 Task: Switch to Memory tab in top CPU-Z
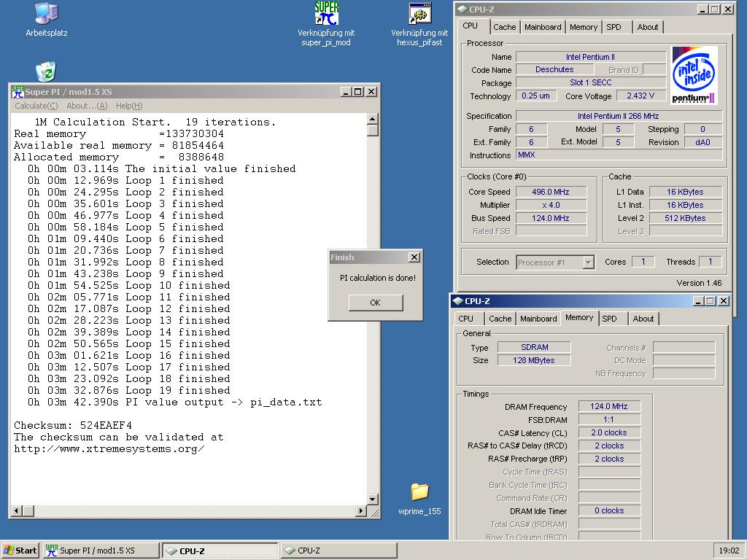(x=583, y=27)
